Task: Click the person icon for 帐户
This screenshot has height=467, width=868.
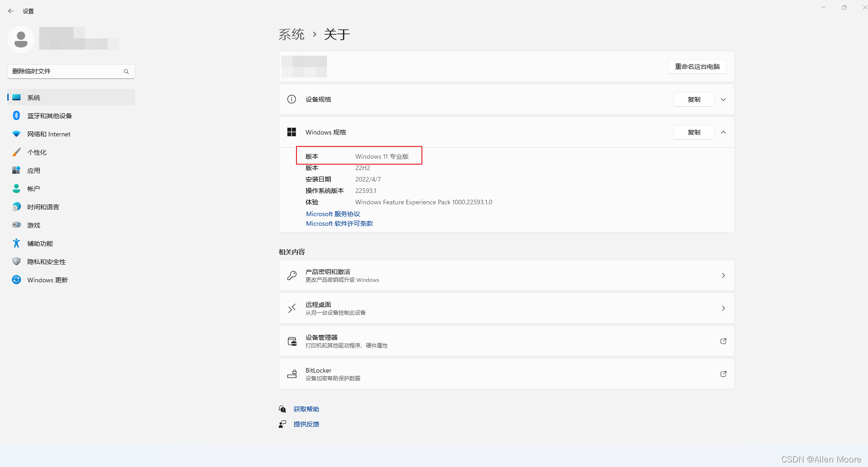Action: (16, 188)
